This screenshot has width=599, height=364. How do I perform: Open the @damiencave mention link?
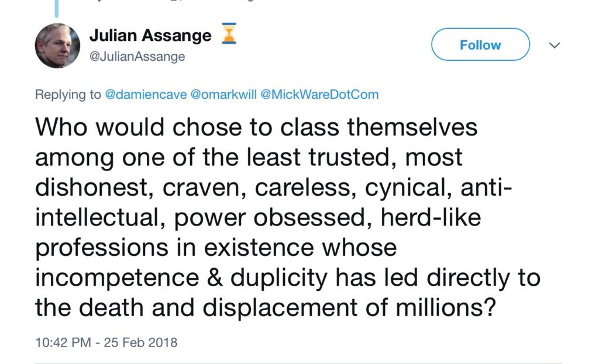click(x=146, y=95)
